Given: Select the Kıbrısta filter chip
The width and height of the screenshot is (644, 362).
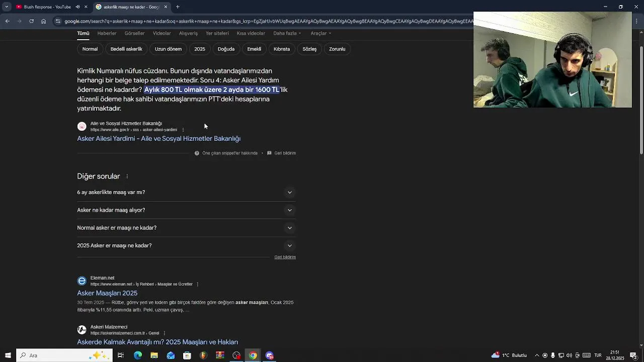Looking at the screenshot, I should coord(282,49).
